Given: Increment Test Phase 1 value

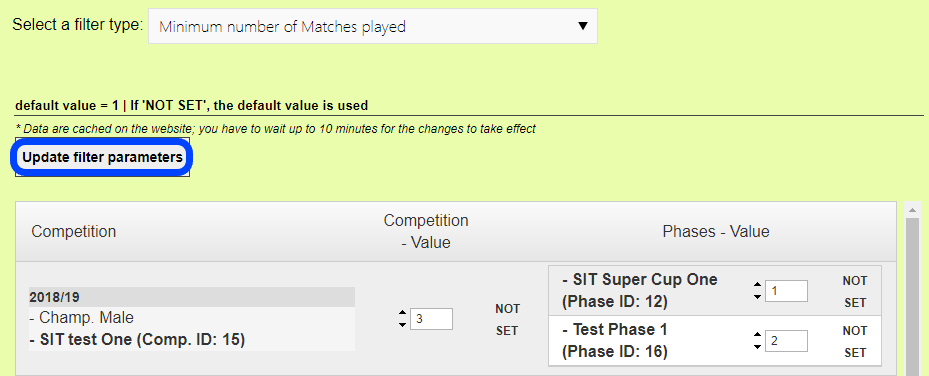Looking at the screenshot, I should [757, 335].
